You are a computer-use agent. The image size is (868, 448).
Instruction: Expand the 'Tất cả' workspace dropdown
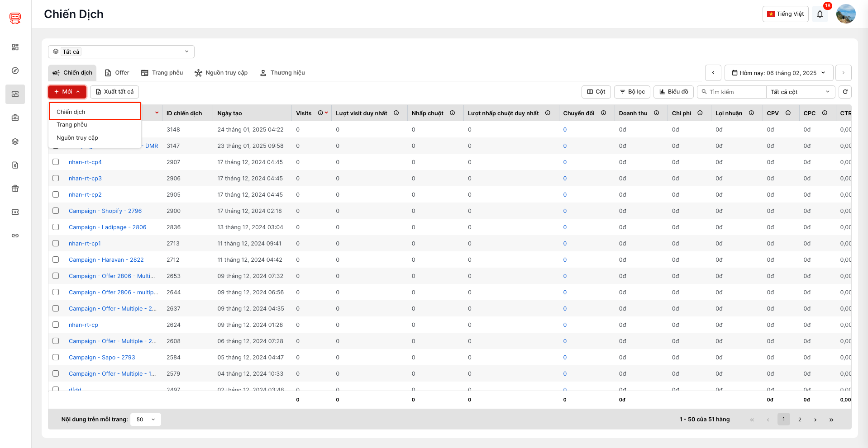[x=121, y=52]
